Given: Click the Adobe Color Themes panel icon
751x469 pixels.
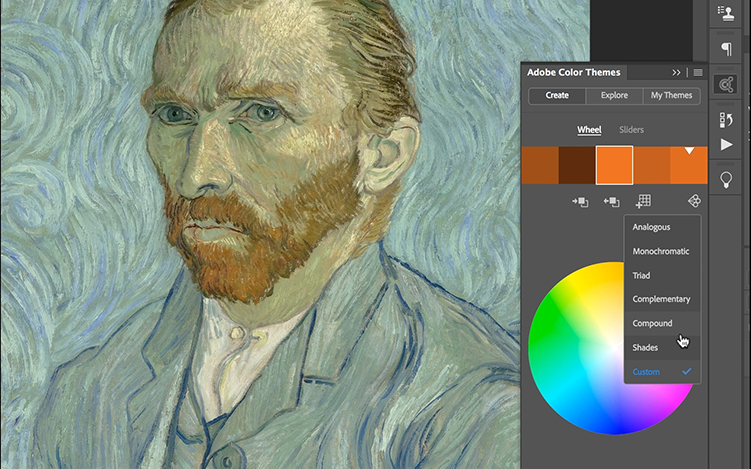Looking at the screenshot, I should click(x=727, y=85).
